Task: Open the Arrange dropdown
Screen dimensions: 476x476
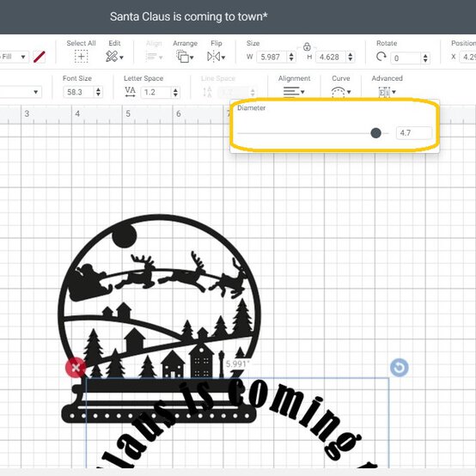Action: 185,57
